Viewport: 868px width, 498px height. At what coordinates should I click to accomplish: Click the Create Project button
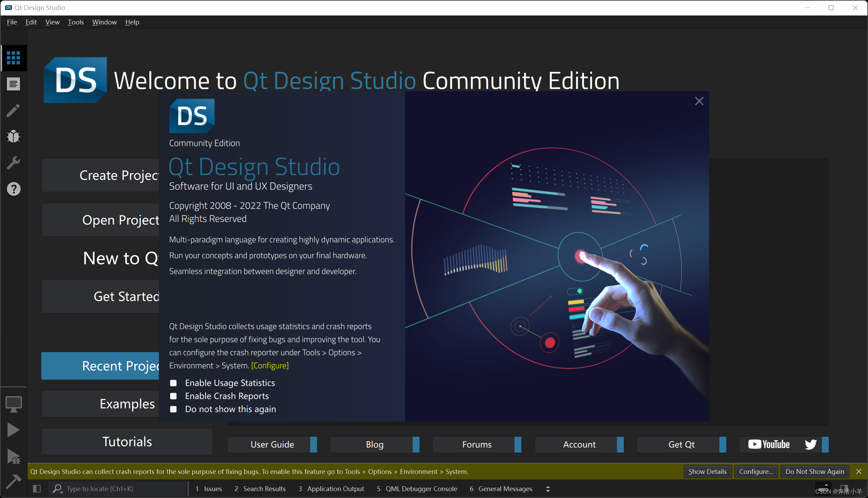coord(100,175)
